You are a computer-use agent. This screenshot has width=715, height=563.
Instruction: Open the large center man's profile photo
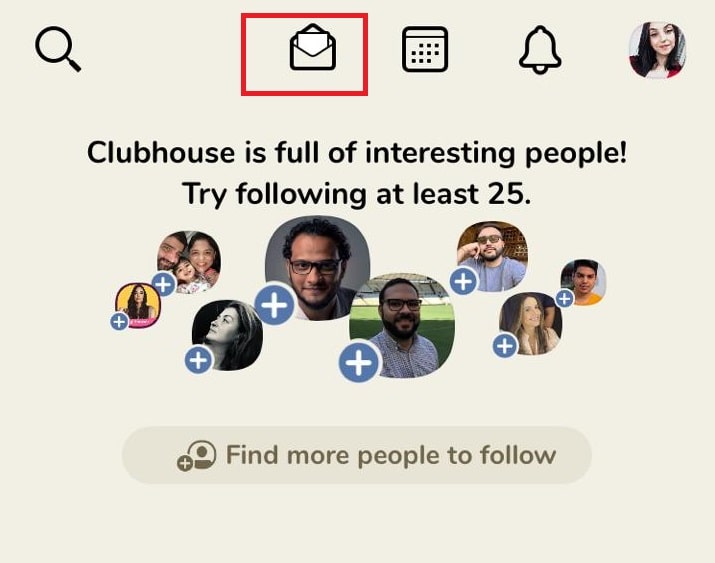pyautogui.click(x=318, y=268)
